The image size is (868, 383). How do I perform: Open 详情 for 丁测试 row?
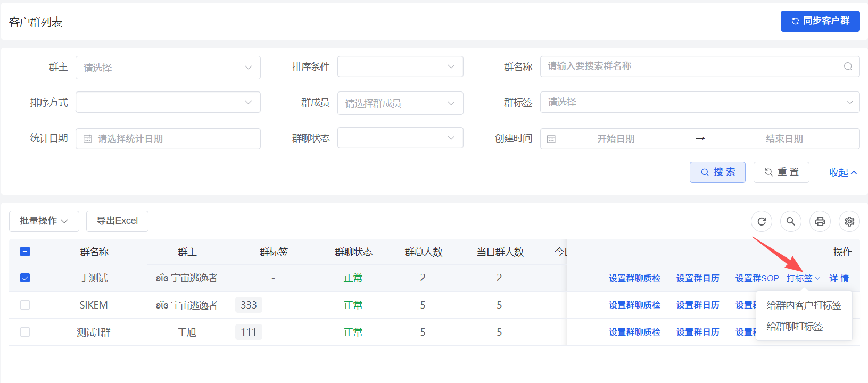(x=839, y=278)
